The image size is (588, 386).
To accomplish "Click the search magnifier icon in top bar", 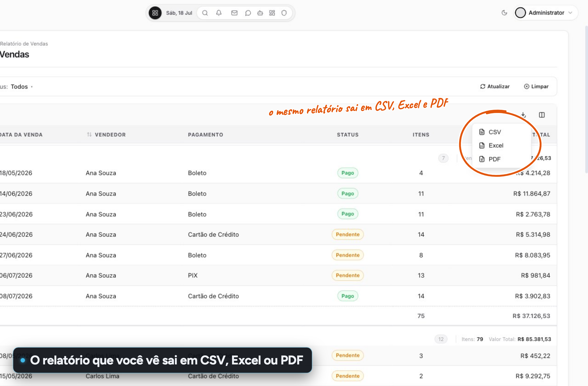I will tap(205, 13).
